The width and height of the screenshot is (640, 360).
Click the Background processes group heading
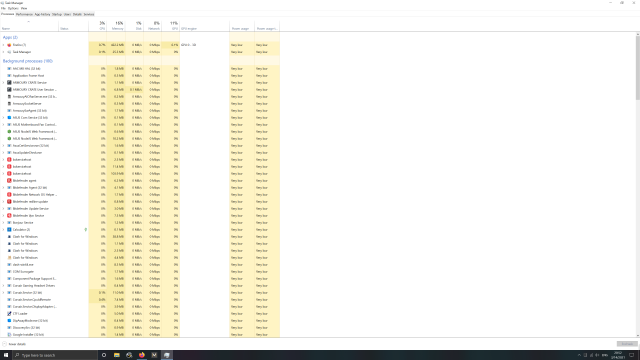point(28,61)
